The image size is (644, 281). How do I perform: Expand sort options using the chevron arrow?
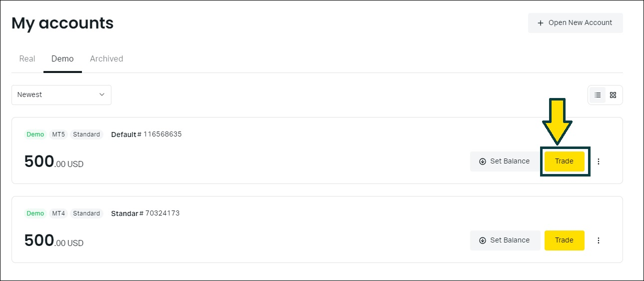102,94
